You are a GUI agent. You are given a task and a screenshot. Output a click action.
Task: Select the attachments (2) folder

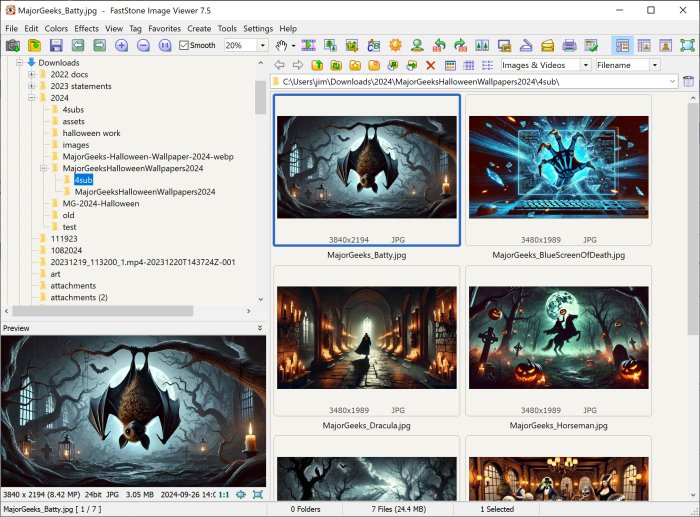79,297
